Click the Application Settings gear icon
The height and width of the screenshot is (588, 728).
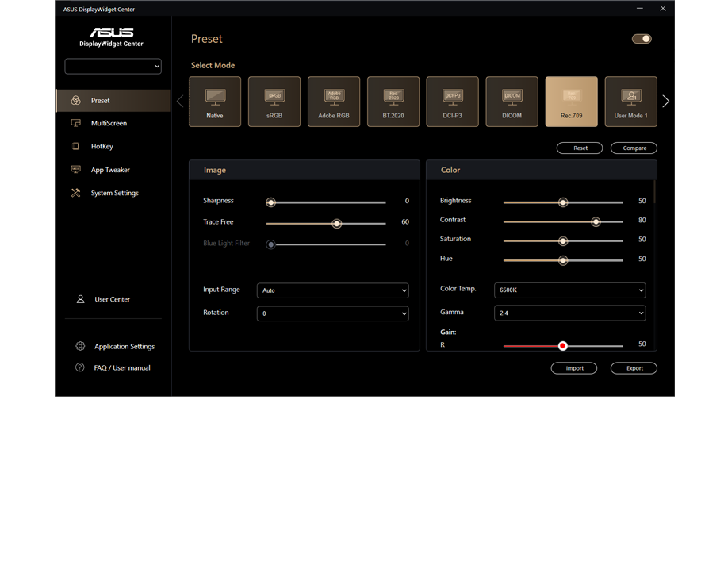80,346
